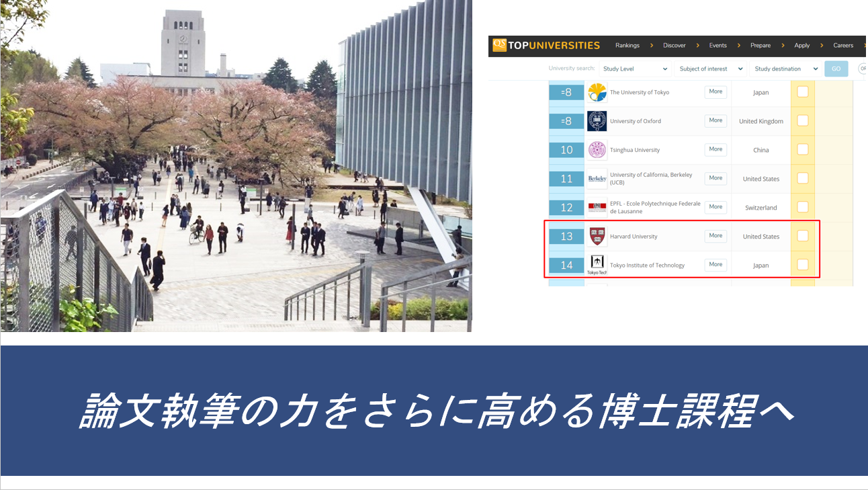This screenshot has height=490, width=868.
Task: Open the Discover menu
Action: pos(675,46)
